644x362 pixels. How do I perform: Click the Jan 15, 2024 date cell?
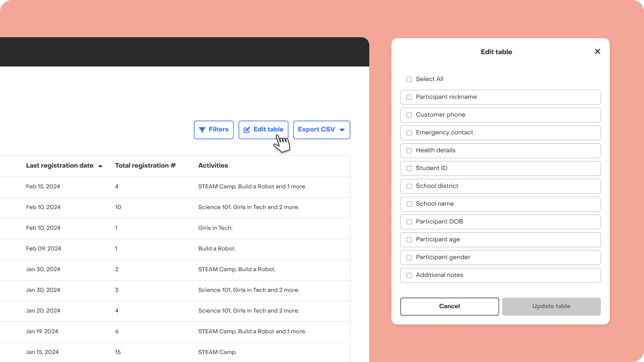tap(42, 352)
